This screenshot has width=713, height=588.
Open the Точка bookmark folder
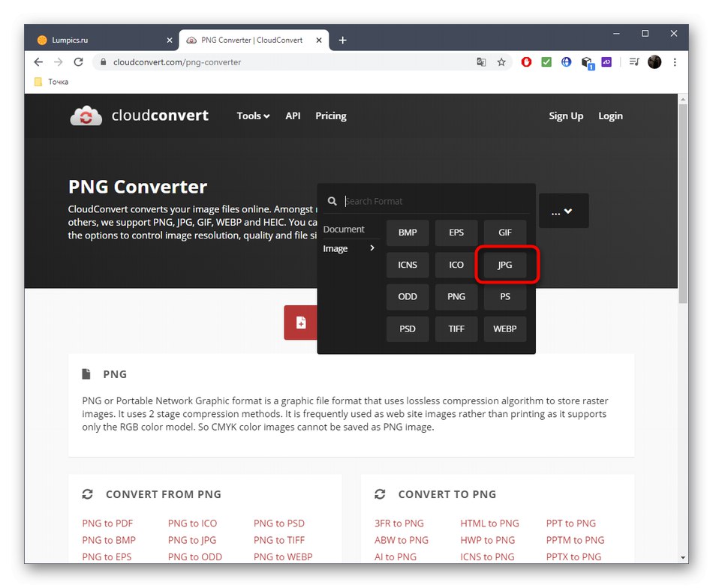51,82
